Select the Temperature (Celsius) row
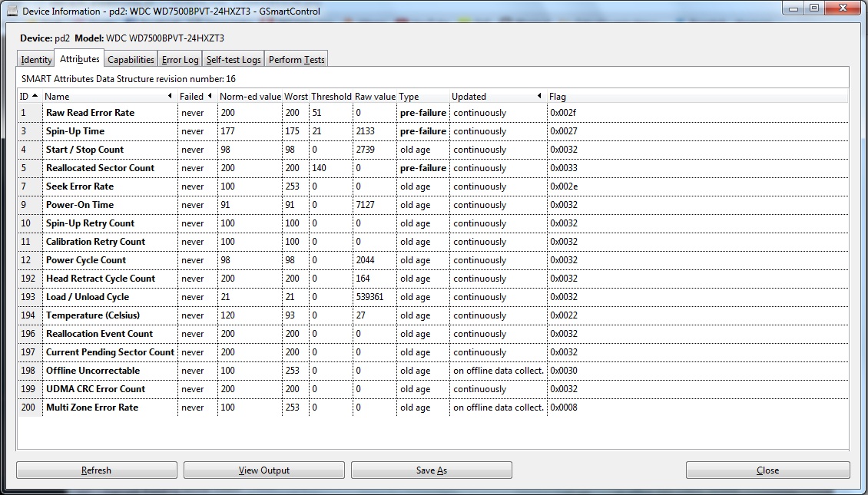Screen dimensions: 868x495 [433, 315]
